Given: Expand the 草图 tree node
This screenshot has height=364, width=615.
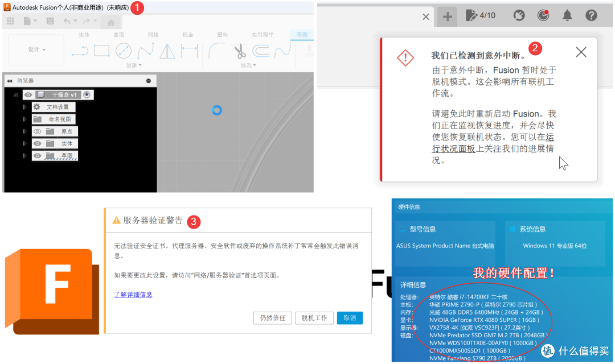Looking at the screenshot, I should tap(24, 156).
